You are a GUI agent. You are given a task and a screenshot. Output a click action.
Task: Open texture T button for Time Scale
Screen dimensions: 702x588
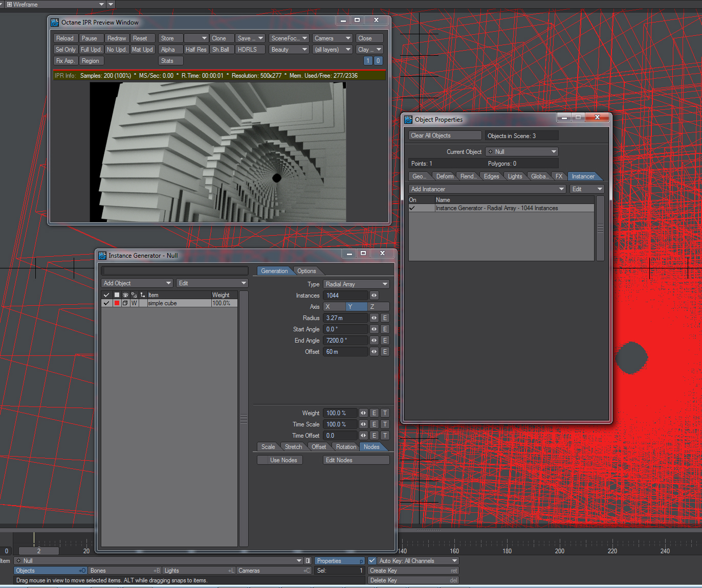pyautogui.click(x=385, y=424)
